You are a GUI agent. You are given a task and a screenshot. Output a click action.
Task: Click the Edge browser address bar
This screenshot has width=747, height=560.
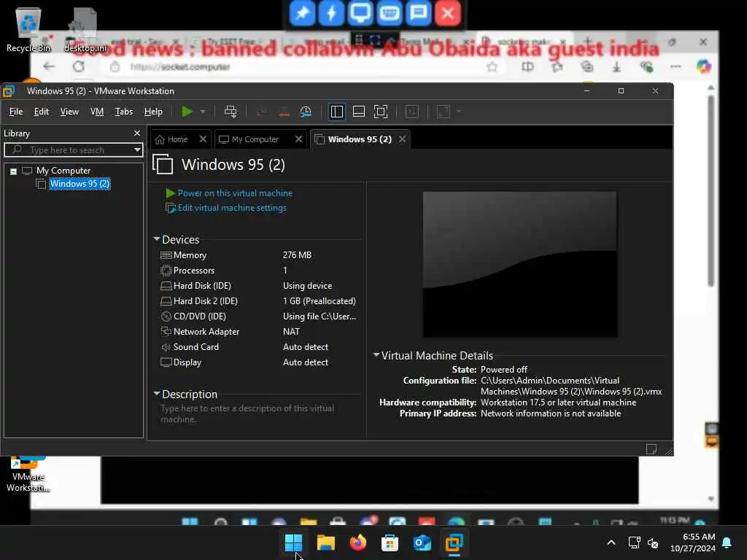coord(305,67)
